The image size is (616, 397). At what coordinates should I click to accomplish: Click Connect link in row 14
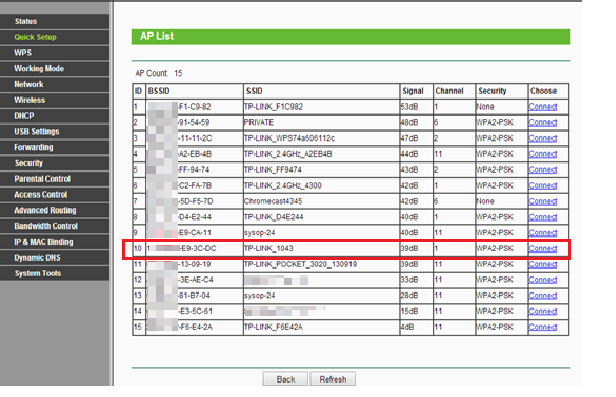click(x=543, y=311)
